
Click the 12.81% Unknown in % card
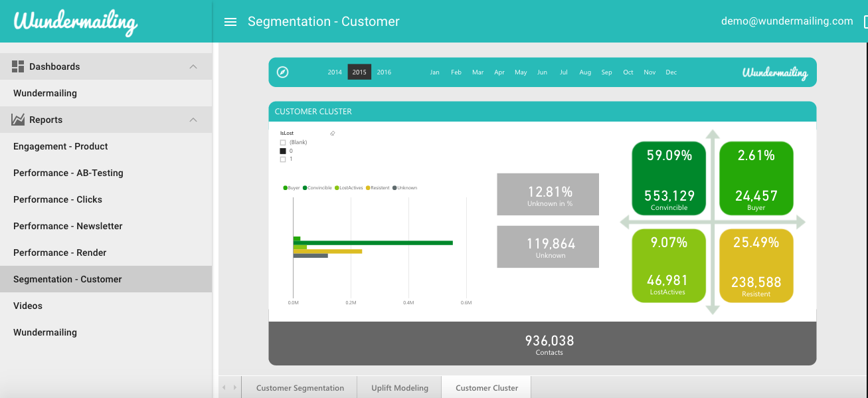[548, 194]
